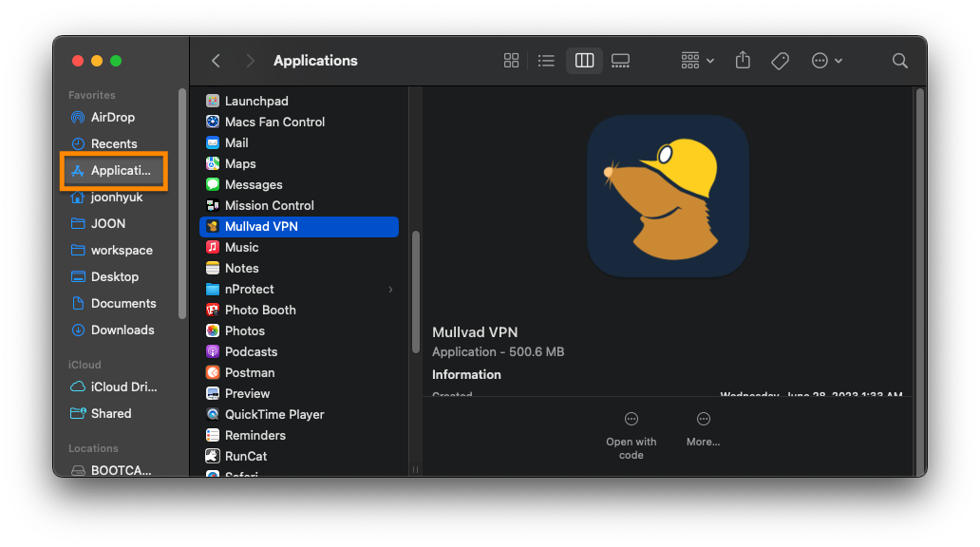The width and height of the screenshot is (980, 547).
Task: Switch to icon view in toolbar
Action: coord(511,61)
